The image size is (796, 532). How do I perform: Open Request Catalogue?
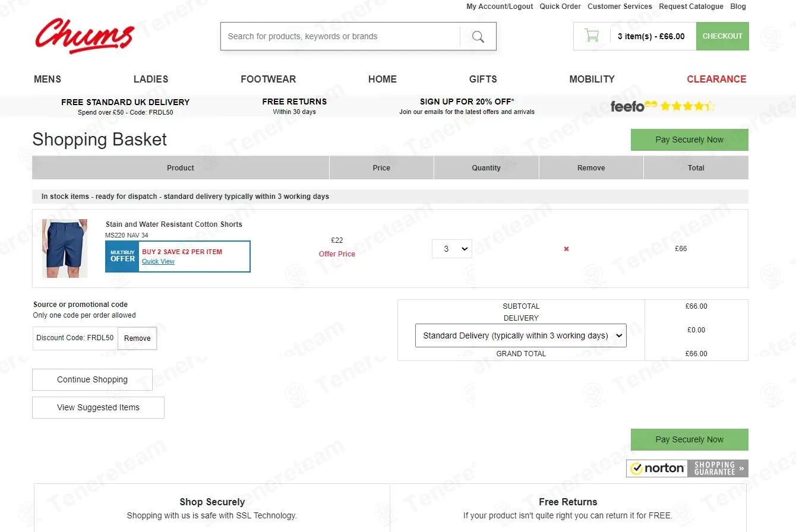691,7
